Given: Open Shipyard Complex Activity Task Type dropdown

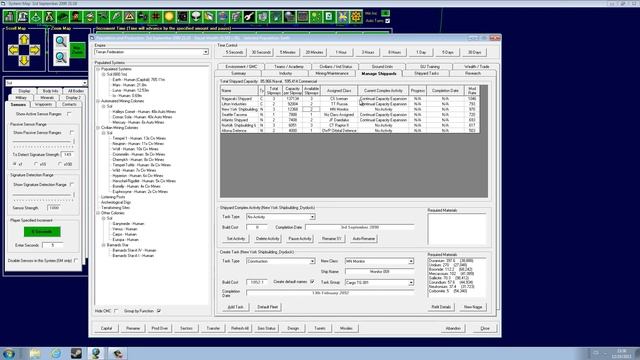Looking at the screenshot, I should click(x=312, y=217).
